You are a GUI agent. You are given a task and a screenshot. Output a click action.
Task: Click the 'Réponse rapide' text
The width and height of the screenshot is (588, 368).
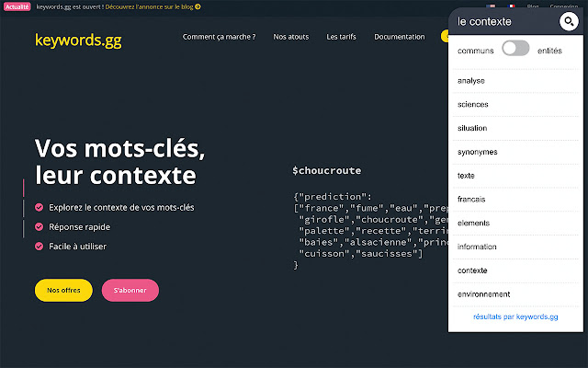(x=80, y=227)
